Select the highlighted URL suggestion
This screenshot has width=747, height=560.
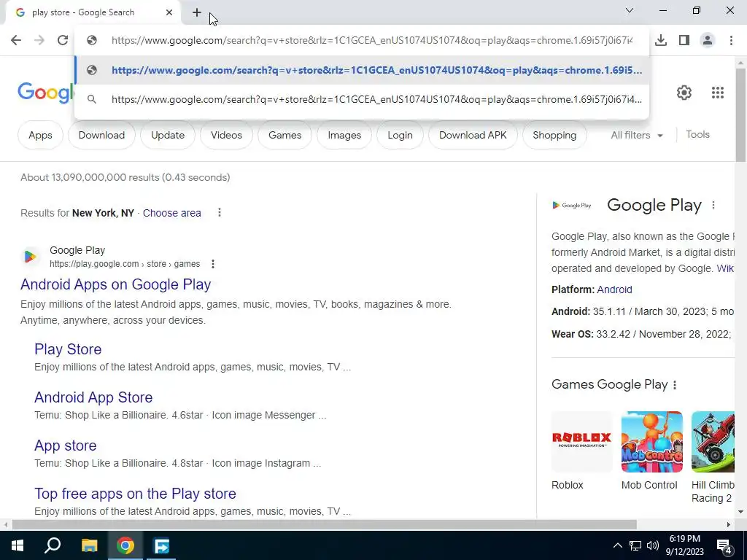coord(362,70)
